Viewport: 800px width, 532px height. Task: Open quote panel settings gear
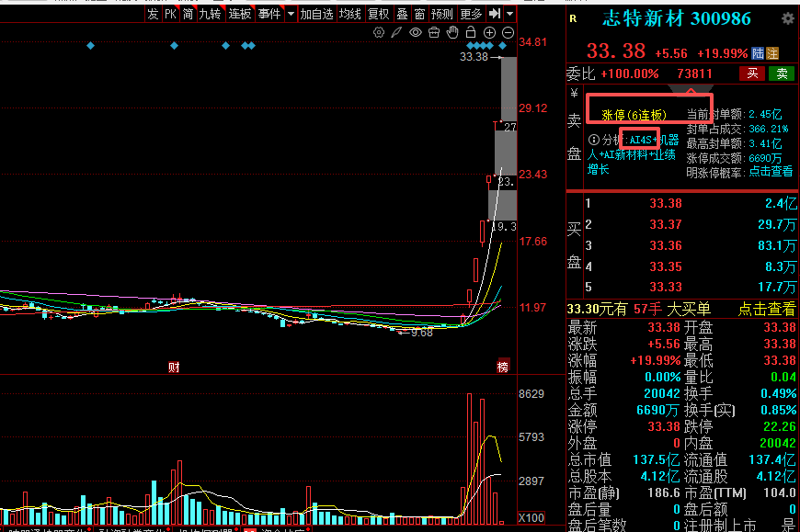point(786,18)
